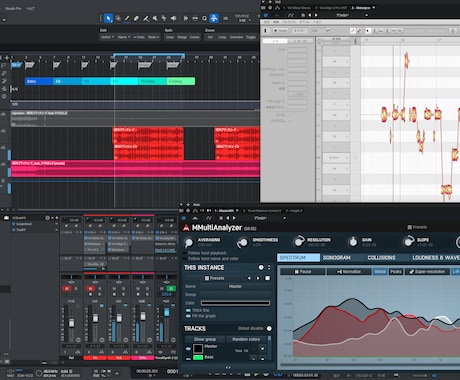Select the Mute tool in toolbar

point(155,18)
